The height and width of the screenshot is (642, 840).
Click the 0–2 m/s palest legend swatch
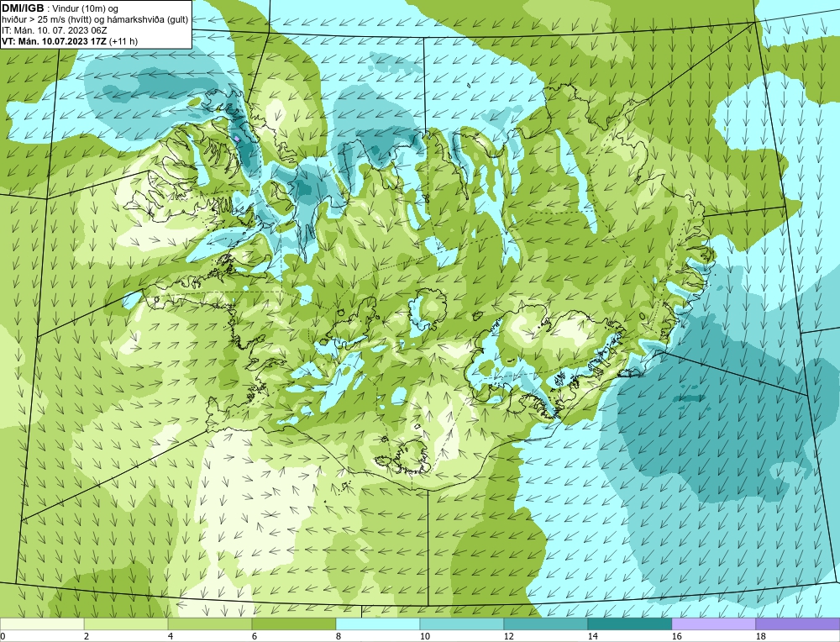42,624
